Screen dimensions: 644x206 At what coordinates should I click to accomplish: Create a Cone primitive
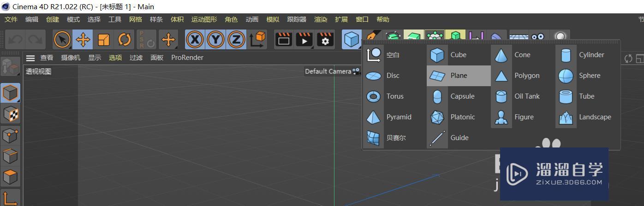tap(523, 55)
